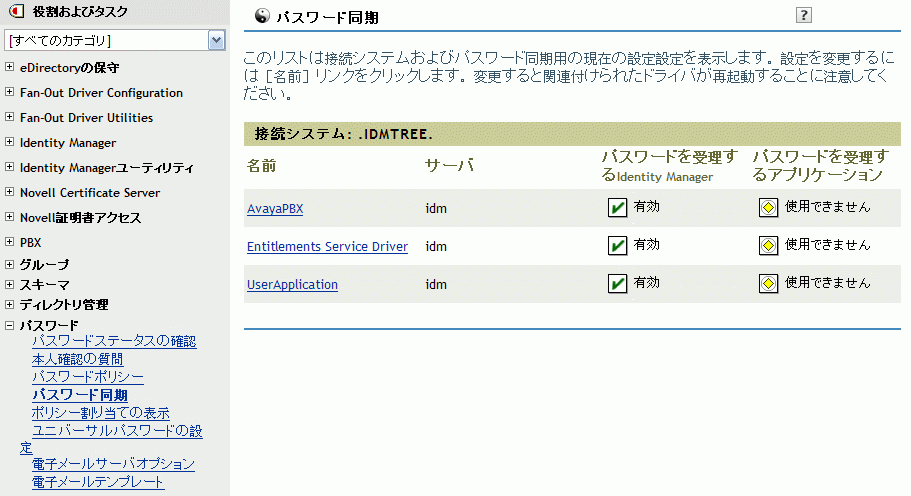Viewport: 911px width, 496px height.
Task: Expand the eDirectoryの保守 tree node
Action: (9, 67)
